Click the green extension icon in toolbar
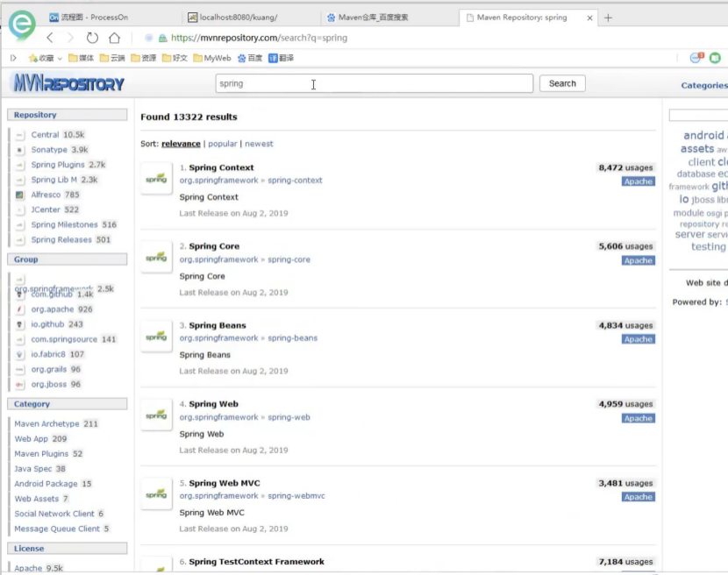Screen dimensions: 728x575 coord(715,58)
